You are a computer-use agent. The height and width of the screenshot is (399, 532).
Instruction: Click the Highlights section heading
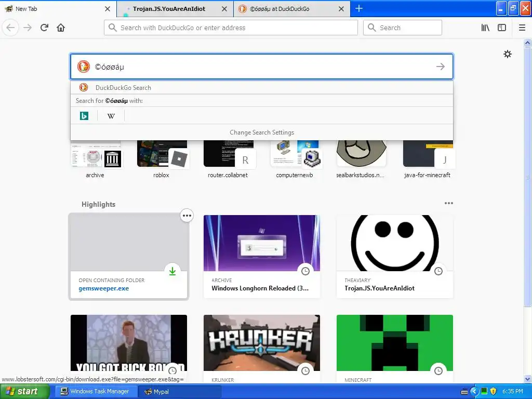click(x=98, y=204)
